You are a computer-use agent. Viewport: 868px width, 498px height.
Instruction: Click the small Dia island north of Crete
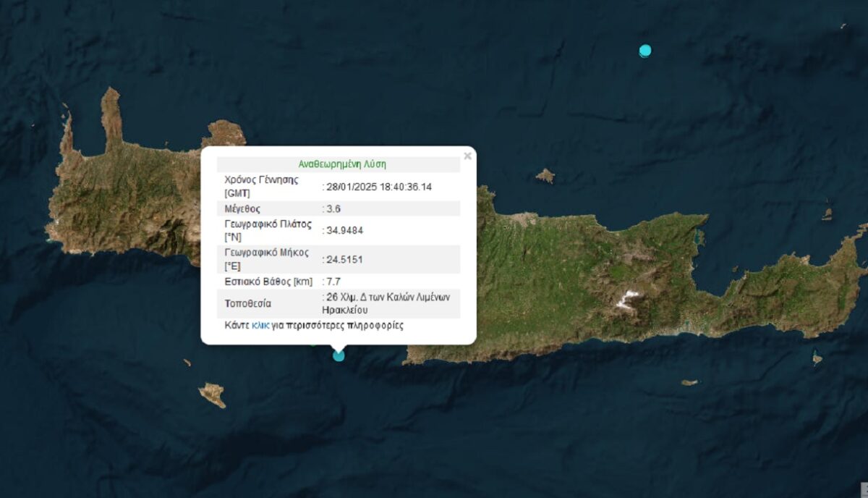[545, 176]
